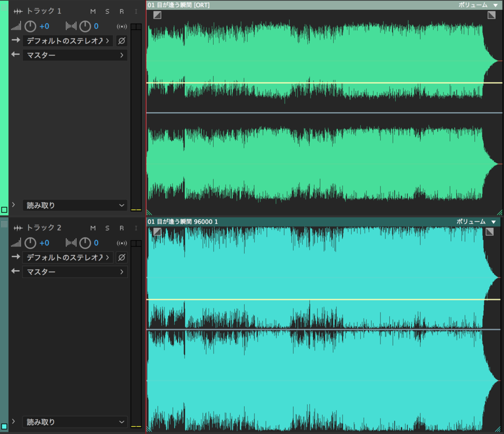Click Track 1 level meter
This screenshot has height=434, width=504.
pos(136,117)
